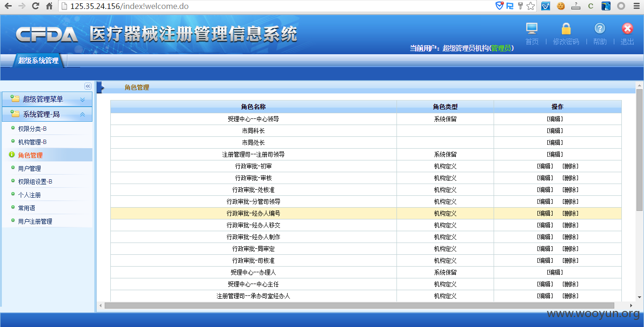
Task: Click the browser forward arrow
Action: [22, 6]
